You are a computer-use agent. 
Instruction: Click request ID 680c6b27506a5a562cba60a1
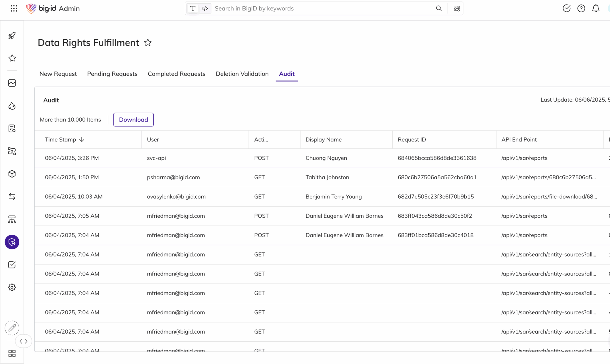[437, 177]
